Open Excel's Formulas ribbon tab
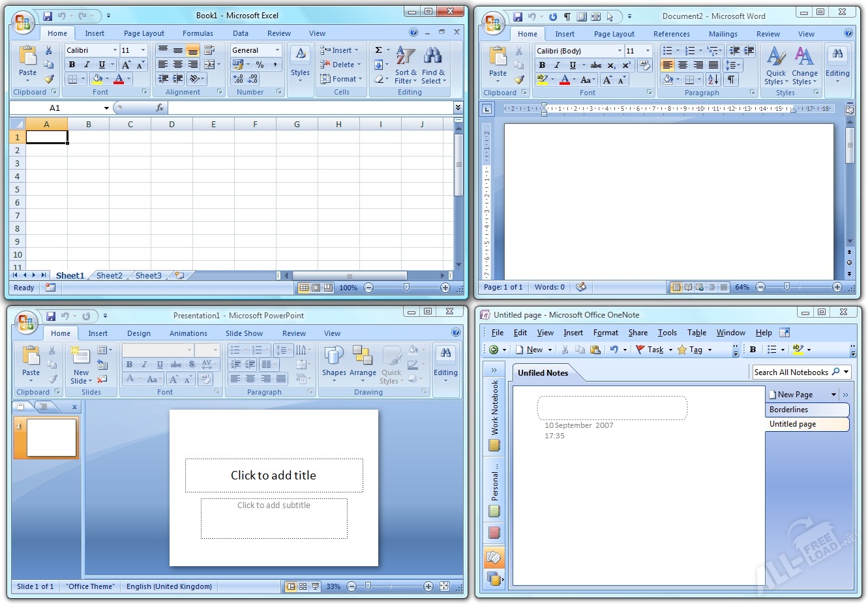Image resolution: width=868 pixels, height=604 pixels. (198, 33)
